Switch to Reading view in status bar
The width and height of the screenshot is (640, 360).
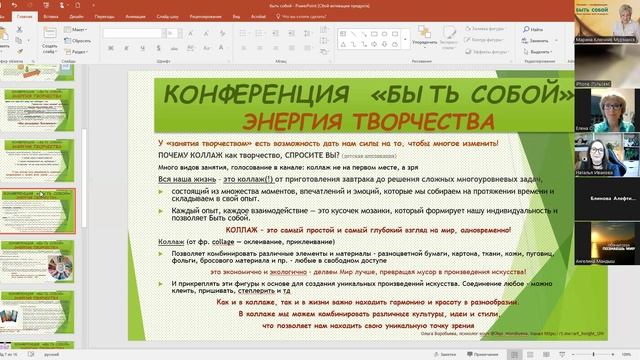546,354
